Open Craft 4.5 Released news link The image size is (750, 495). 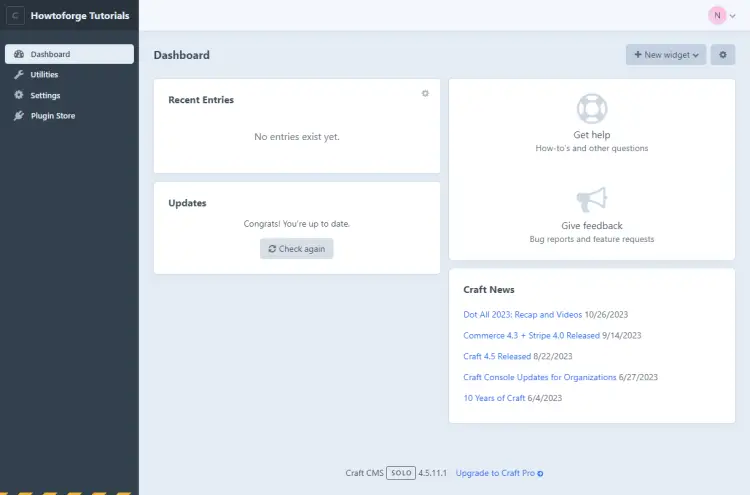click(x=497, y=356)
